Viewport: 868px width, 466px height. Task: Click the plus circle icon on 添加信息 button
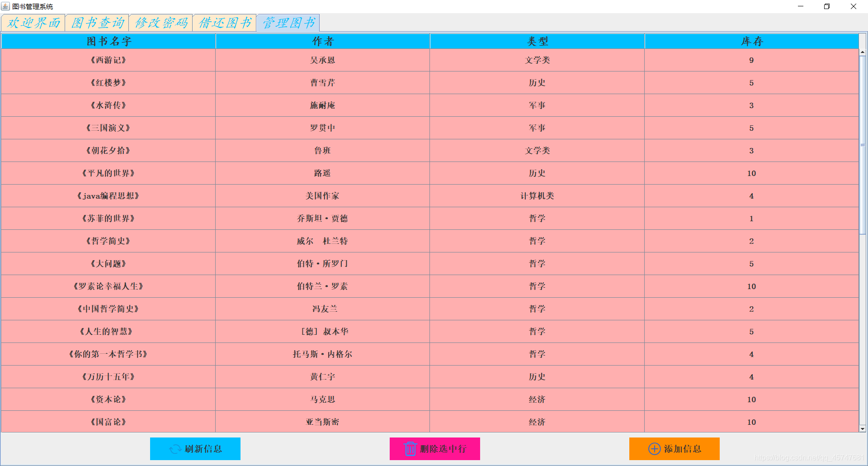pos(654,448)
